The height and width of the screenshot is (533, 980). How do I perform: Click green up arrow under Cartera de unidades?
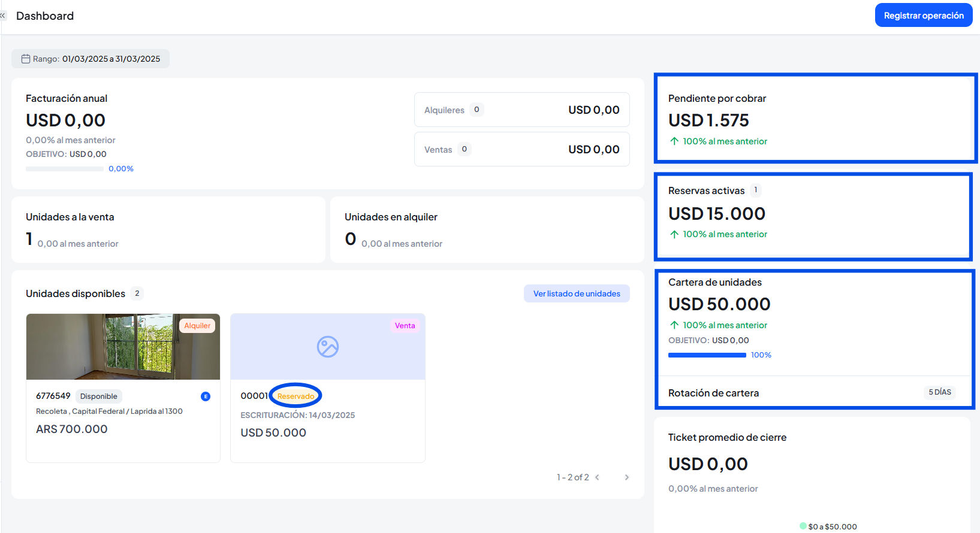[x=674, y=325]
